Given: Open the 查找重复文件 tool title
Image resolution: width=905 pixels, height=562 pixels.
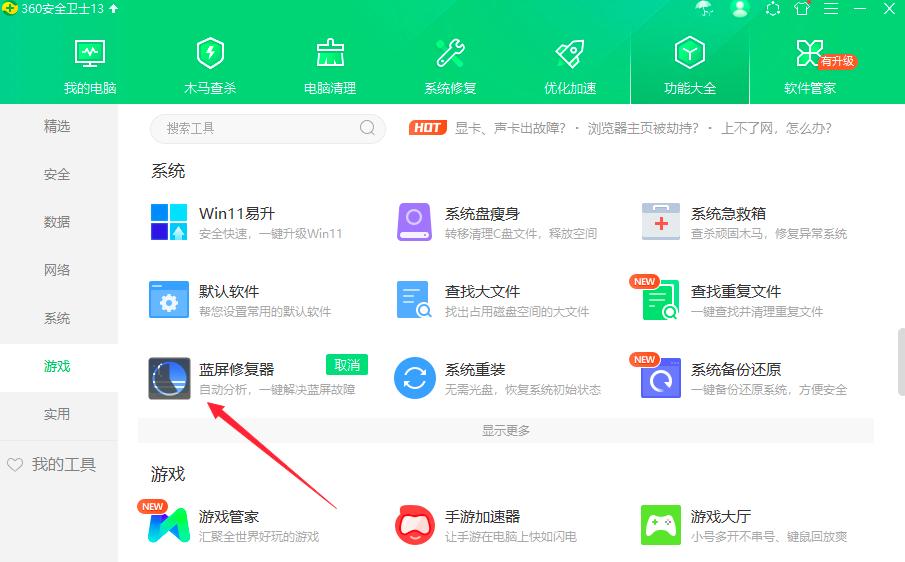Looking at the screenshot, I should click(x=736, y=291).
